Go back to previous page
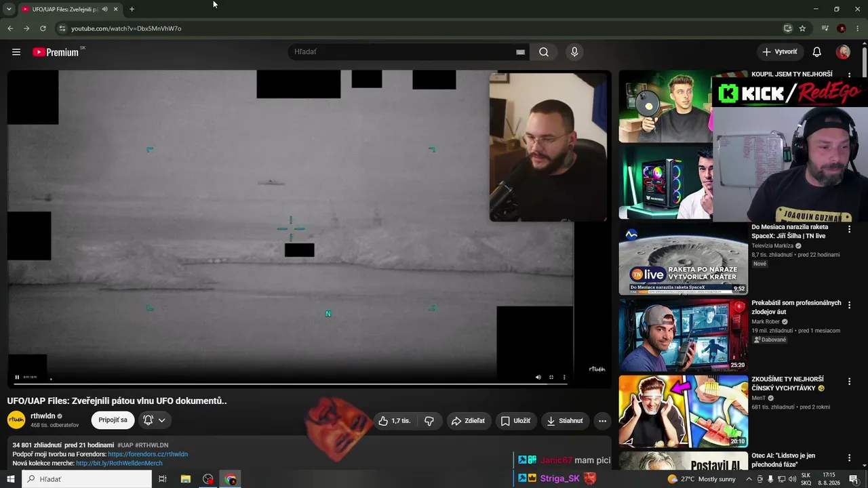This screenshot has width=868, height=488. (x=10, y=28)
